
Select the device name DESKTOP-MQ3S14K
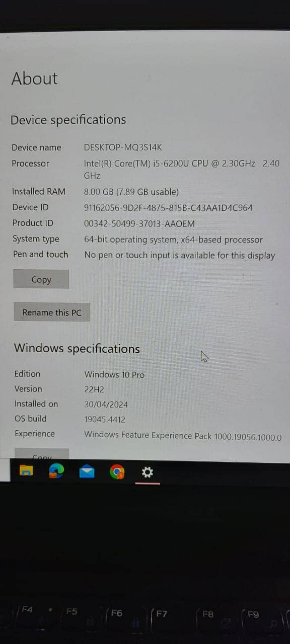pyautogui.click(x=123, y=147)
